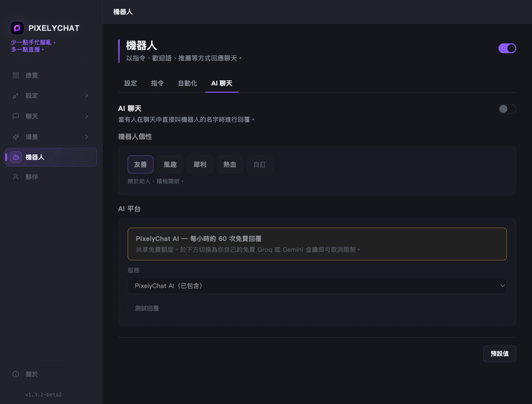Click the dropdown arrow of 服務 selector
532x404 pixels.
tap(502, 286)
